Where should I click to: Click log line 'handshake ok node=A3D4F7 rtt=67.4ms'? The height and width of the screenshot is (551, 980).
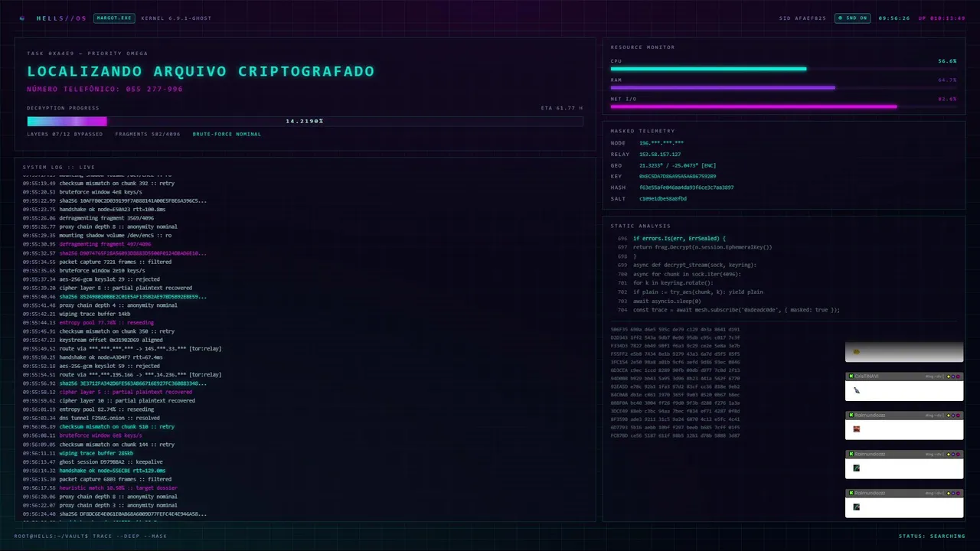point(110,357)
